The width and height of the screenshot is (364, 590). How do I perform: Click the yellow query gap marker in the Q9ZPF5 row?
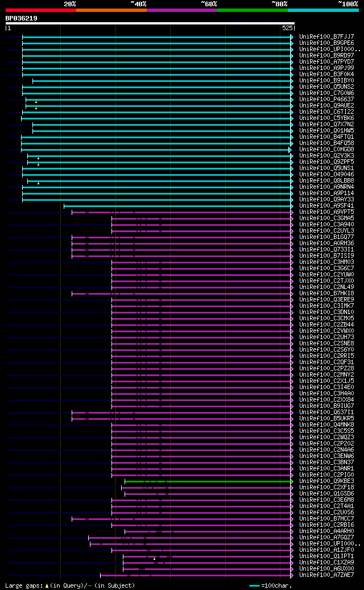coord(38,164)
